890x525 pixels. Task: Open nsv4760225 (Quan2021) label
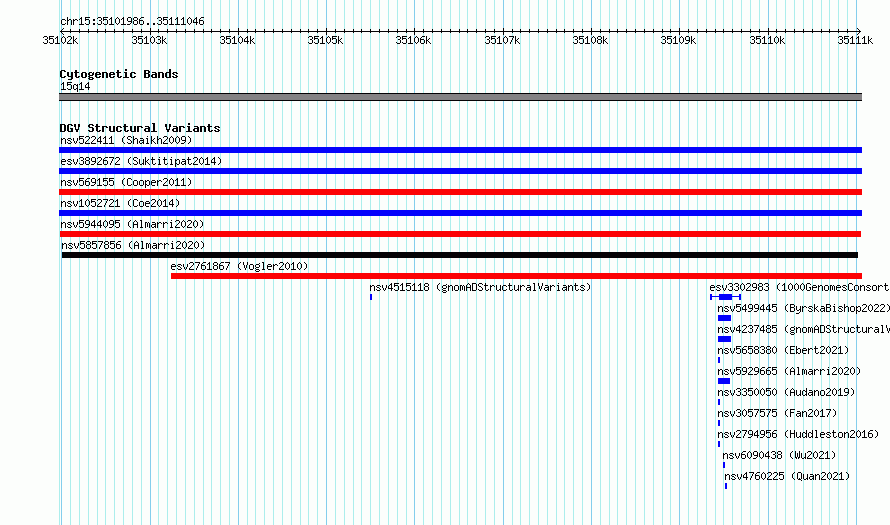[787, 476]
